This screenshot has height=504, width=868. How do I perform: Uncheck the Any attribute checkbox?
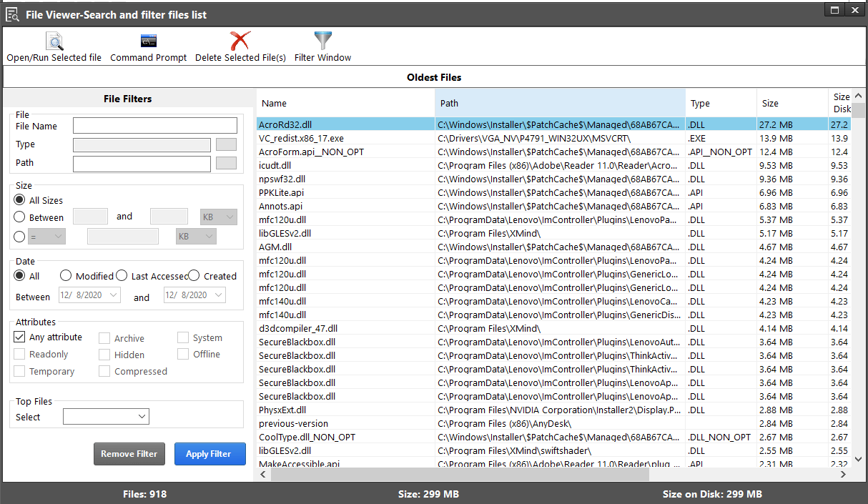19,337
